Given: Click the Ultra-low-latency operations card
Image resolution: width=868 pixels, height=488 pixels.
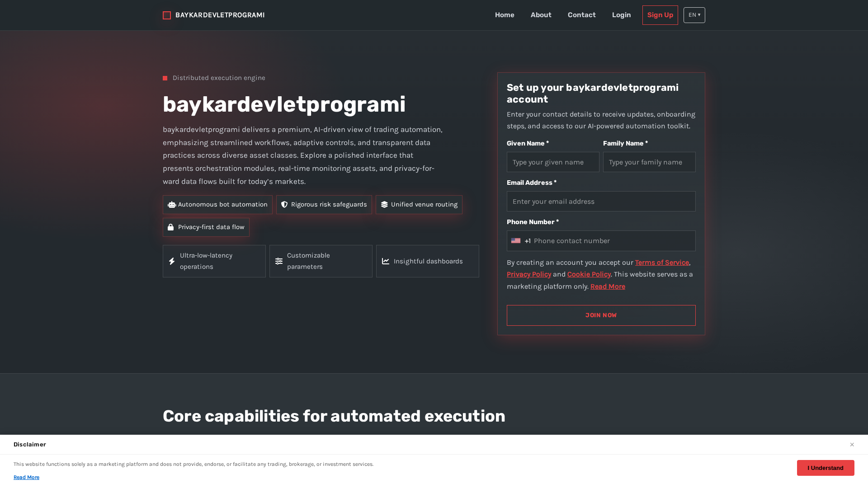Looking at the screenshot, I should point(214,261).
